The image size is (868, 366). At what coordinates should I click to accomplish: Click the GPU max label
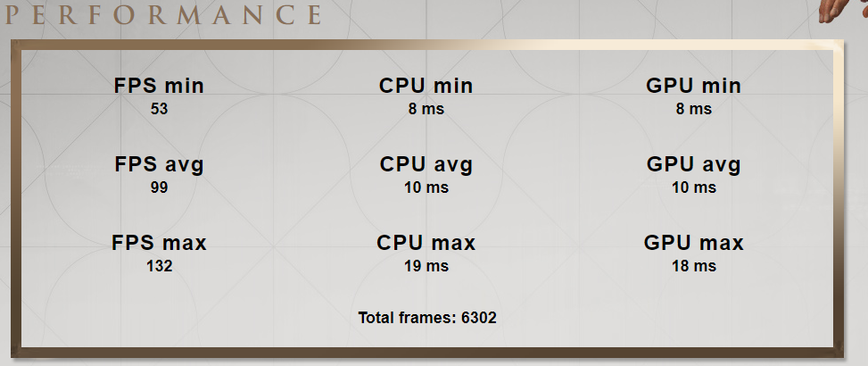[x=693, y=243]
